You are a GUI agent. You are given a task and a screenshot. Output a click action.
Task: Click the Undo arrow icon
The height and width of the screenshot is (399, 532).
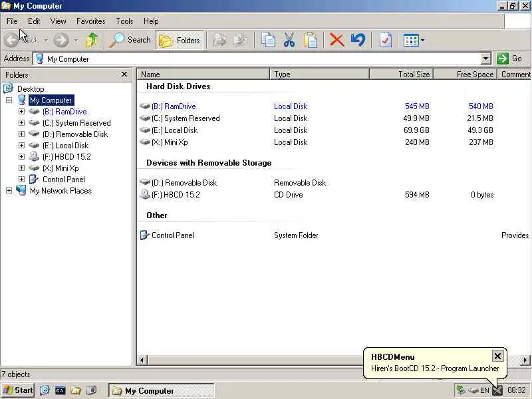(x=358, y=40)
